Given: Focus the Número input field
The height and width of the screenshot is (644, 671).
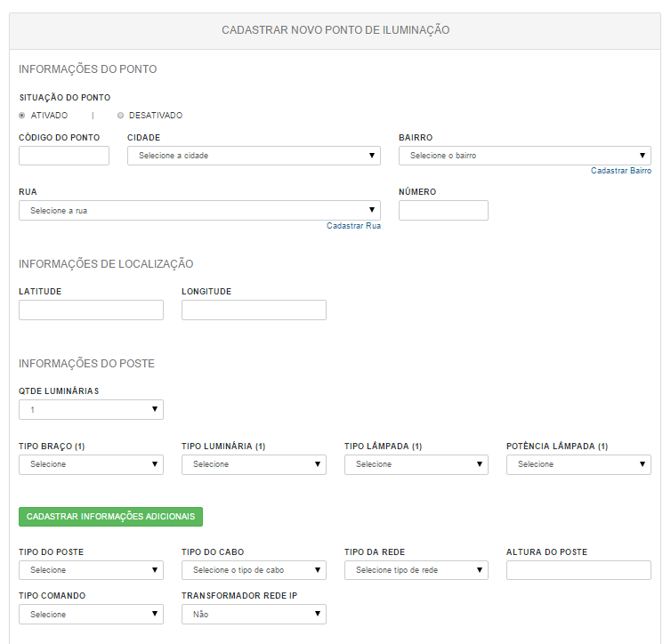Looking at the screenshot, I should coord(443,211).
